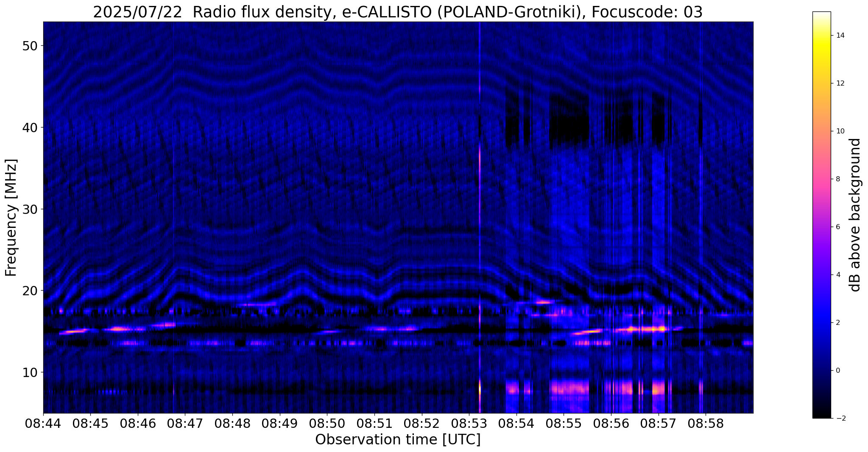Click the colorbar tick label 6
Screen dimensions: 868x452
coord(837,227)
